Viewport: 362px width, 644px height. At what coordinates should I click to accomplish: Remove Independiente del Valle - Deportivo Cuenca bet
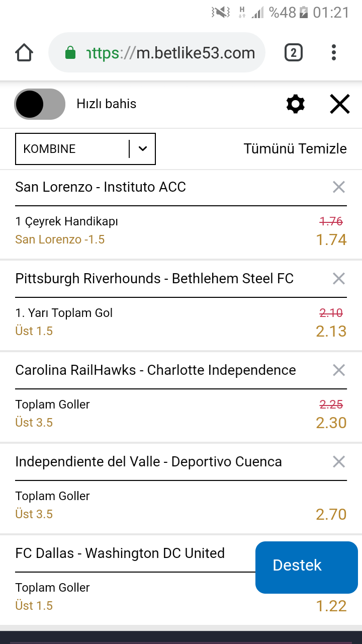pos(339,462)
